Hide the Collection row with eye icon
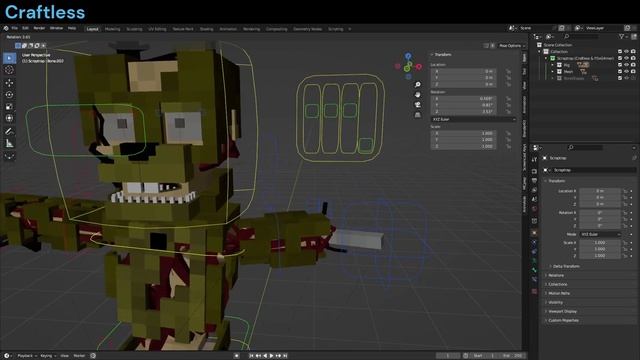Viewport: 640px width, 360px height. [627, 52]
